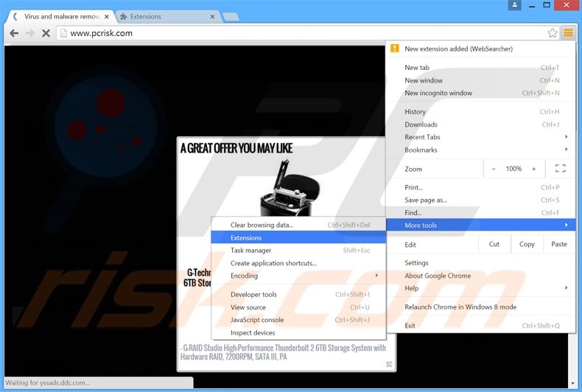Click the storage device product image in ad
This screenshot has width=582, height=392.
(290, 188)
